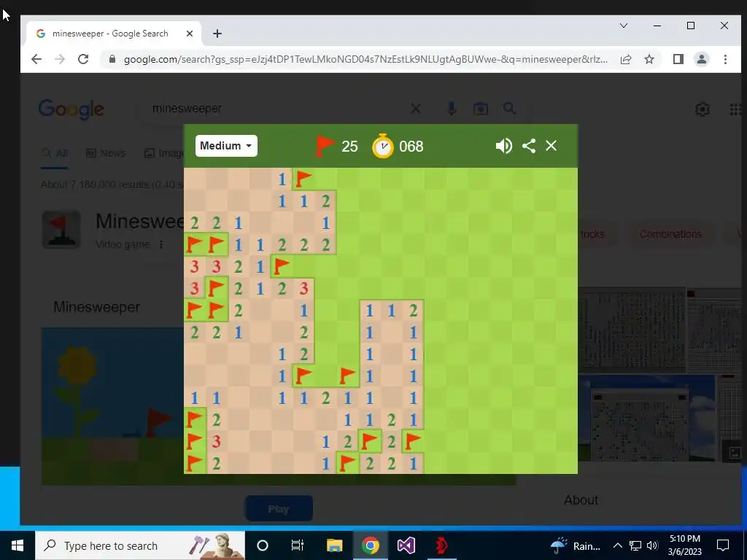Mute the Minesweeper game sound
This screenshot has width=747, height=560.
click(x=503, y=146)
